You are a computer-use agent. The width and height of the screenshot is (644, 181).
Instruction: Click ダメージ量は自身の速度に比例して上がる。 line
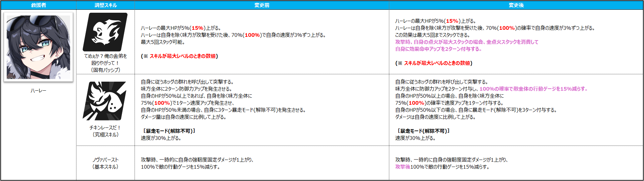tap(184, 117)
